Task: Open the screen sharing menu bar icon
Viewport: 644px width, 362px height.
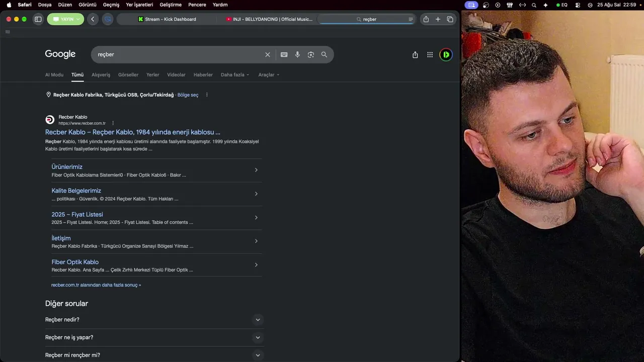Action: (471, 5)
